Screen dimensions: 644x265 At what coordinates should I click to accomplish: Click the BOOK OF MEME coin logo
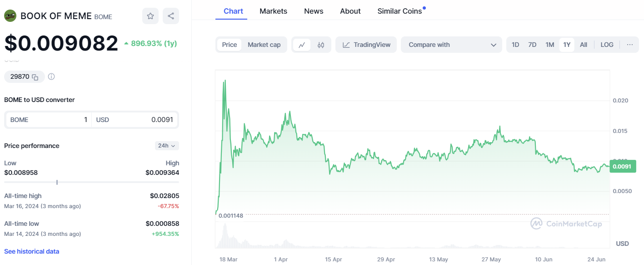pos(10,16)
